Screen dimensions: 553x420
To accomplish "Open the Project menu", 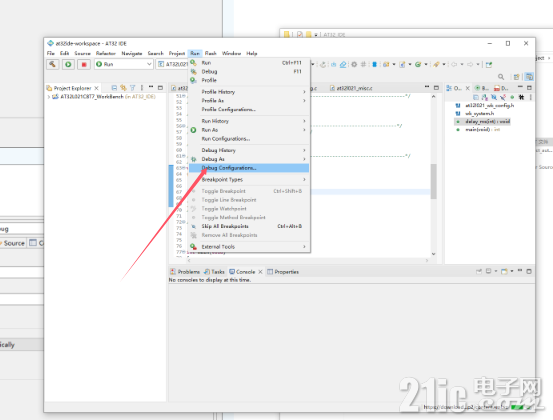I will [x=177, y=53].
